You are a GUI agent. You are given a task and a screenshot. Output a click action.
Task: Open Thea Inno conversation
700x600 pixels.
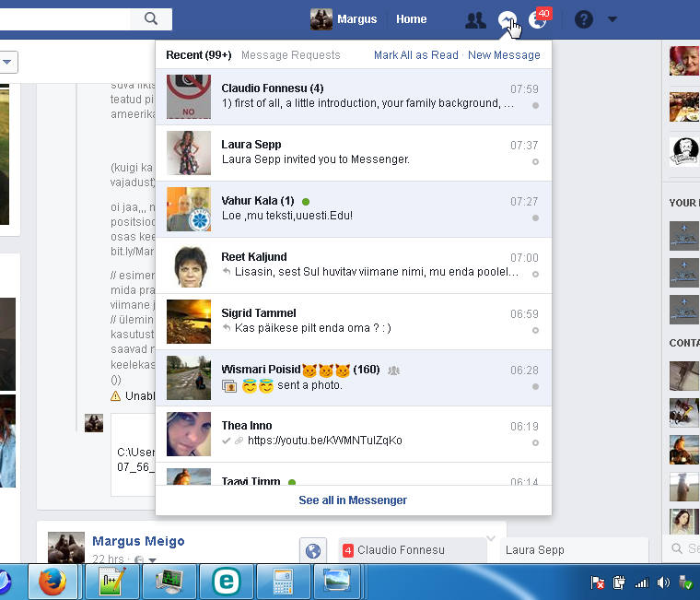[x=354, y=434]
